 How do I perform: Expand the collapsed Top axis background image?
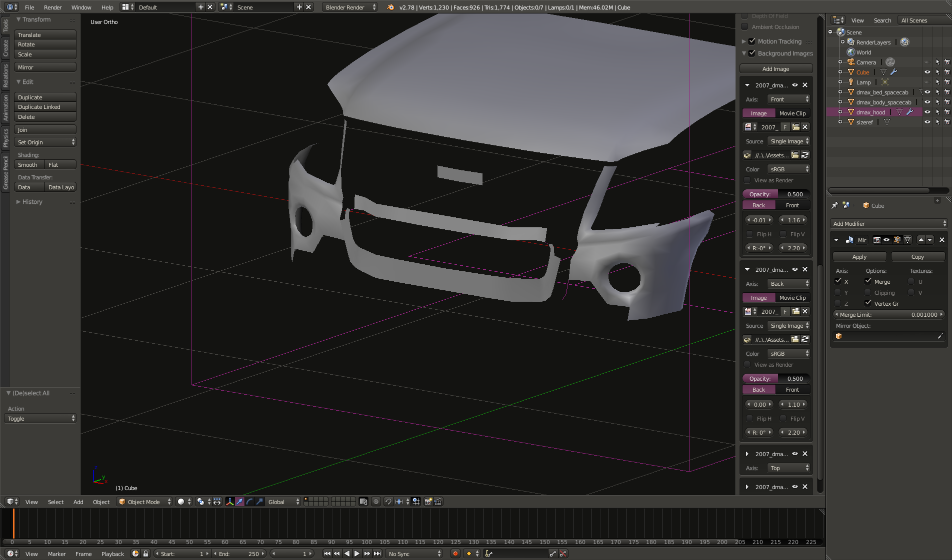[x=747, y=454]
